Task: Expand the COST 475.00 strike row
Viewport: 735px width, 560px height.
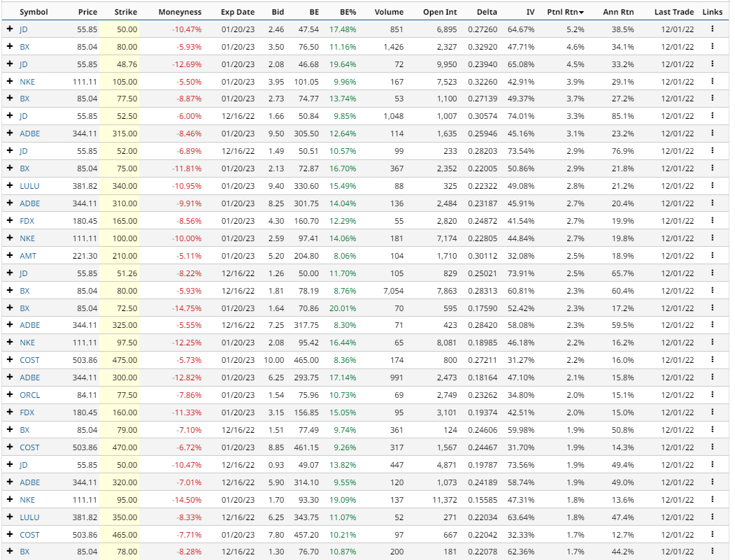Action: tap(9, 360)
